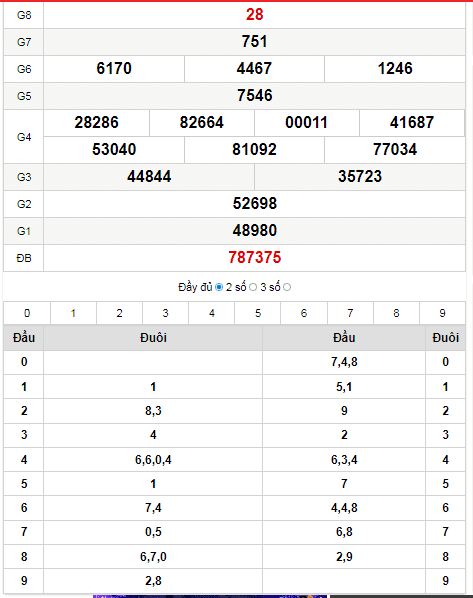Select the G6 number 6170
This screenshot has height=598, width=473.
114,69
